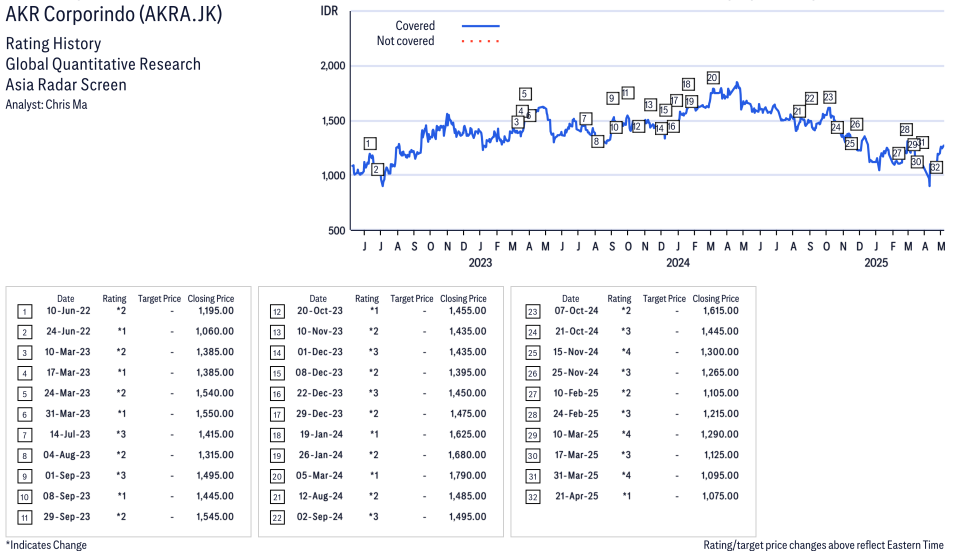955x551 pixels.
Task: Click the 'Not covered' legend label
Action: pos(405,41)
